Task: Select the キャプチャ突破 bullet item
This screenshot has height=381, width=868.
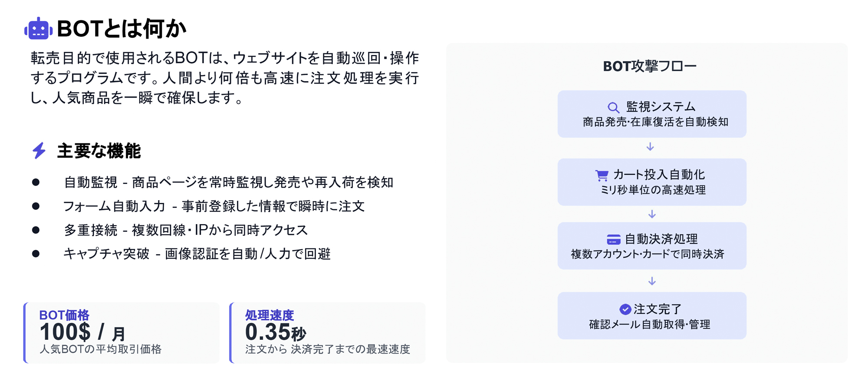Action: coord(197,254)
